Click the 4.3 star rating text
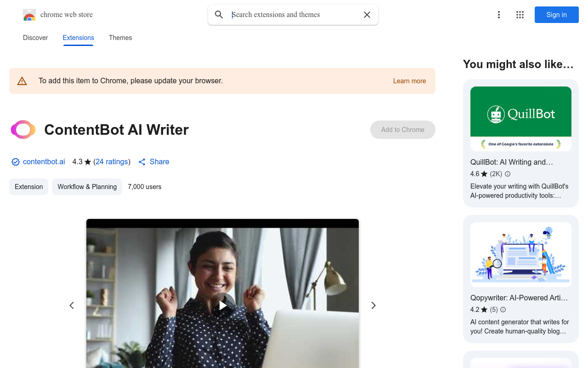The height and width of the screenshot is (368, 588). click(x=82, y=162)
